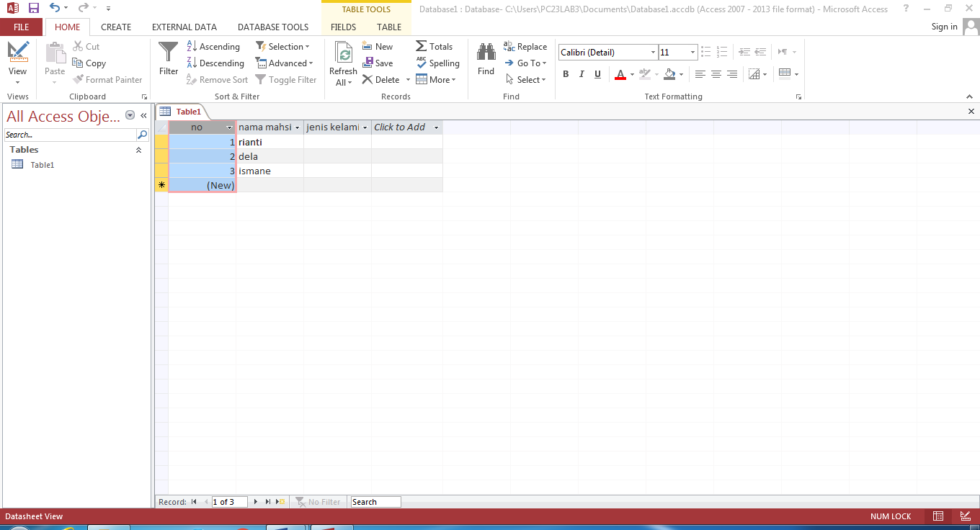The width and height of the screenshot is (980, 530).
Task: Undo the last action
Action: click(x=55, y=8)
